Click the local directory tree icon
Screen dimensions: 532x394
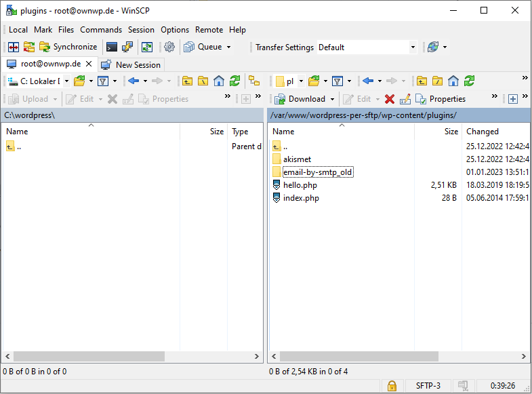tap(254, 81)
